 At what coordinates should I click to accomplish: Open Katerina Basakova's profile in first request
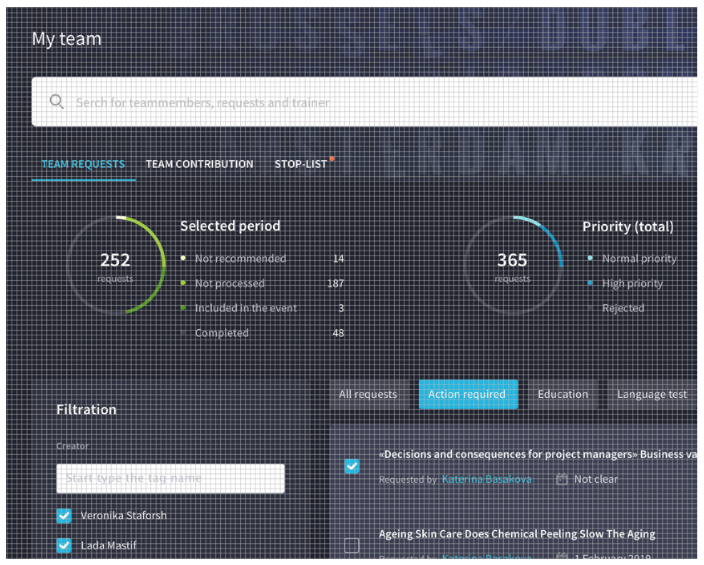(x=487, y=480)
